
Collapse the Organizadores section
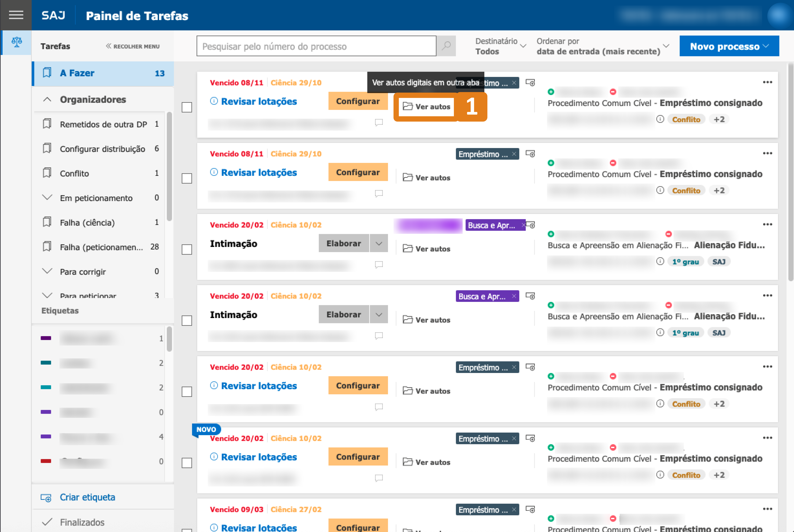tap(47, 99)
